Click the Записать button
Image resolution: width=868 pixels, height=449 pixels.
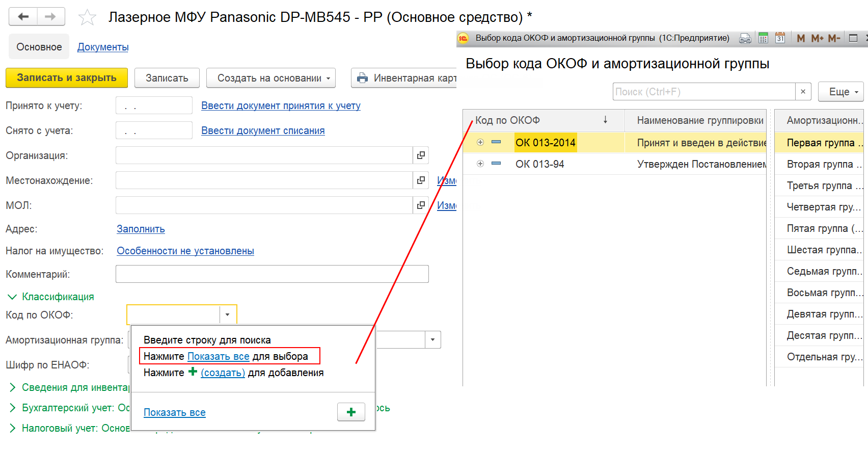[167, 78]
